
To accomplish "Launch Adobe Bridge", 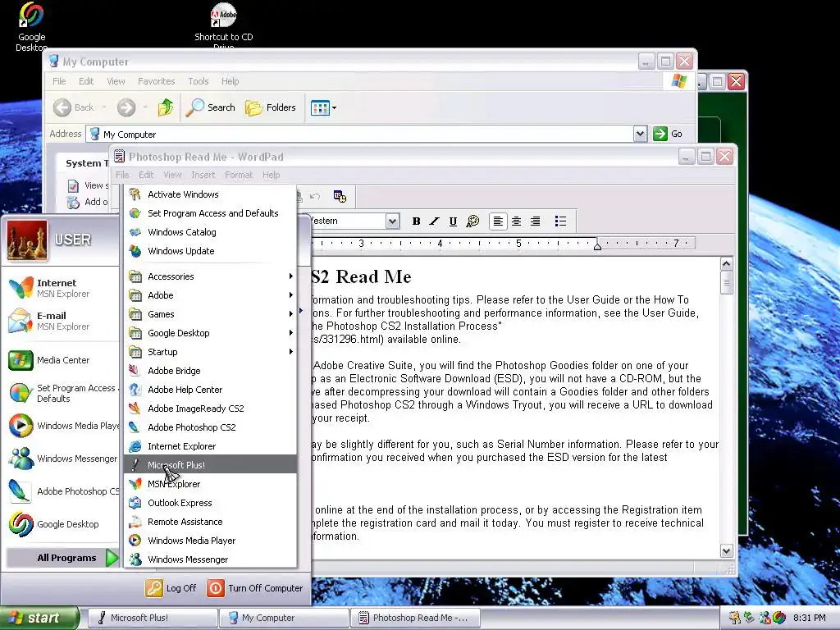I will coord(211,371).
